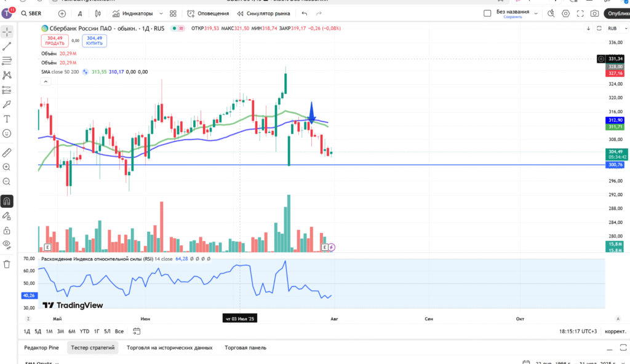Image resolution: width=630 pixels, height=364 pixels.
Task: Add a symbol to compare with plus icon
Action: coord(62,14)
